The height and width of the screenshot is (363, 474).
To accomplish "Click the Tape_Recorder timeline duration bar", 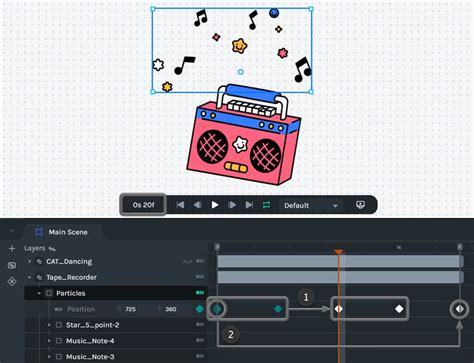I will [x=340, y=277].
